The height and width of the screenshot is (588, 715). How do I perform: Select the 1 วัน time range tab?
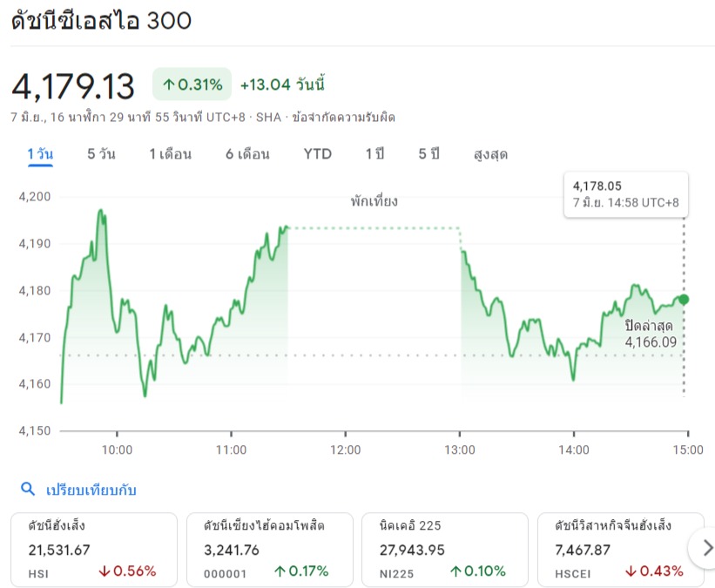tap(40, 154)
